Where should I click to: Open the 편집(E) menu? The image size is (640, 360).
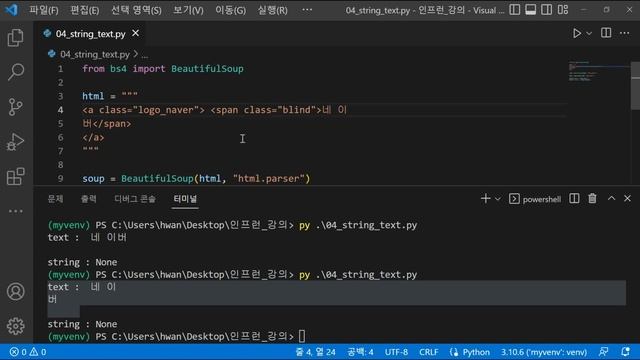click(x=85, y=10)
